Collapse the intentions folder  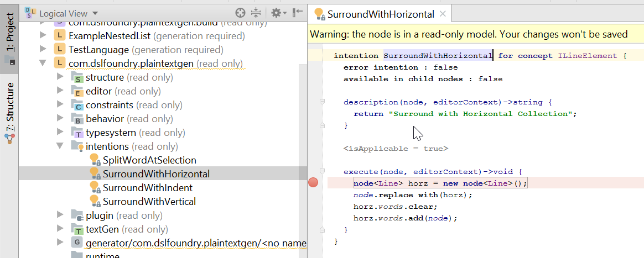click(x=60, y=146)
